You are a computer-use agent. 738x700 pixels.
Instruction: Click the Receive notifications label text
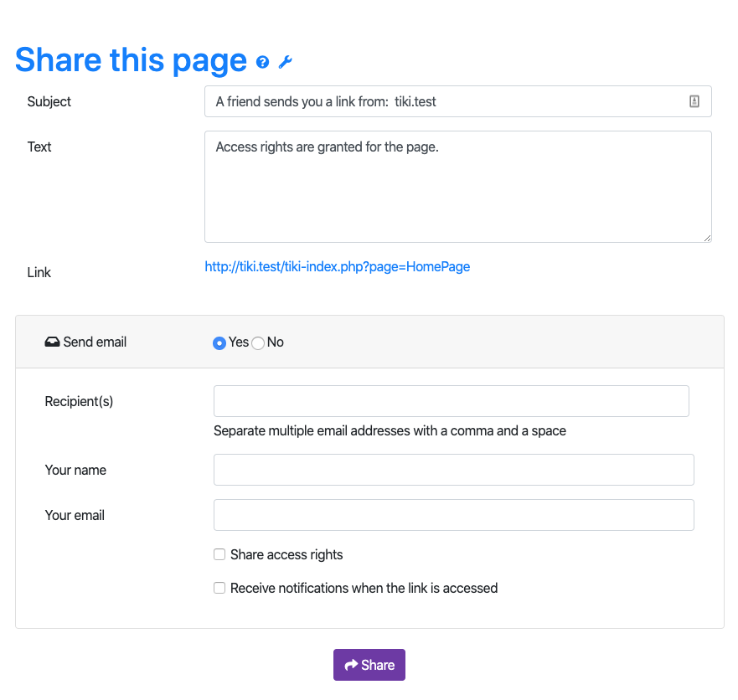(364, 588)
